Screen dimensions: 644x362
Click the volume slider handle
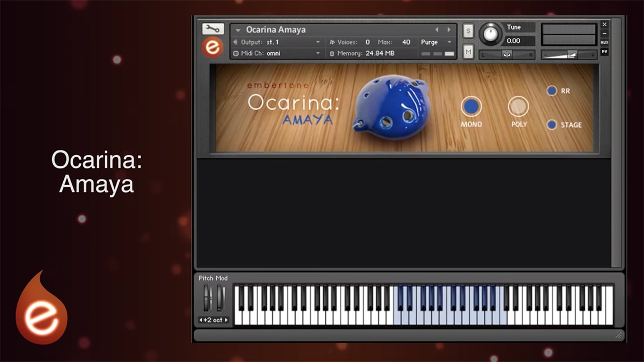[x=572, y=55]
